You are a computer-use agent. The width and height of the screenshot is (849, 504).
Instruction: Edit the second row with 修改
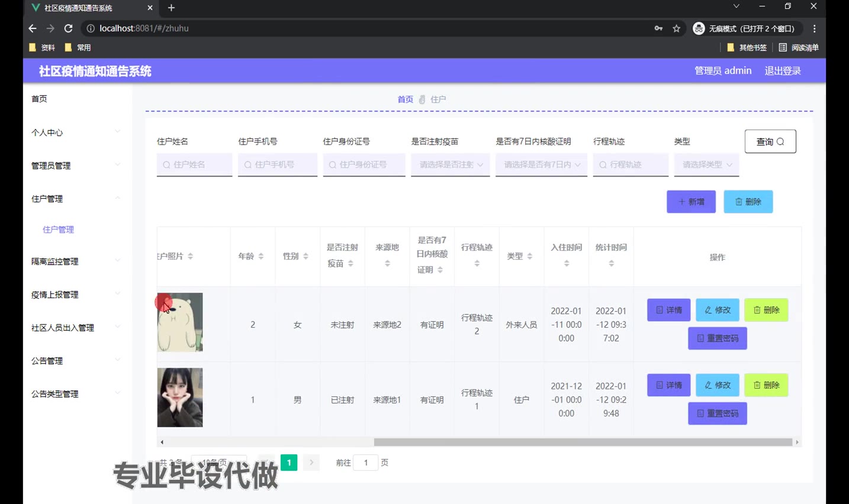click(x=717, y=385)
